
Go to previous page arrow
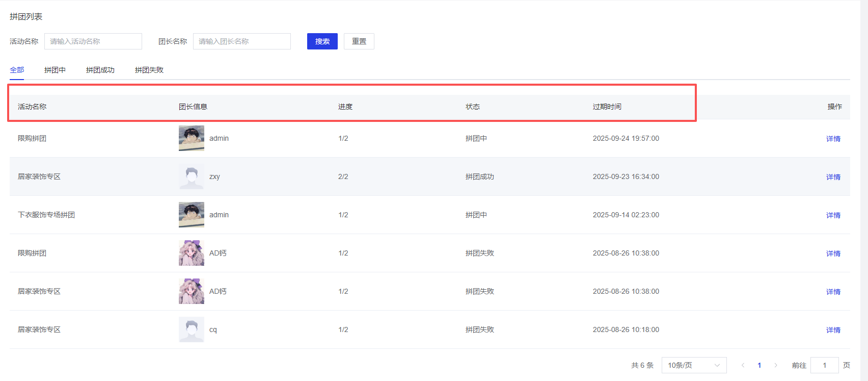(x=743, y=365)
